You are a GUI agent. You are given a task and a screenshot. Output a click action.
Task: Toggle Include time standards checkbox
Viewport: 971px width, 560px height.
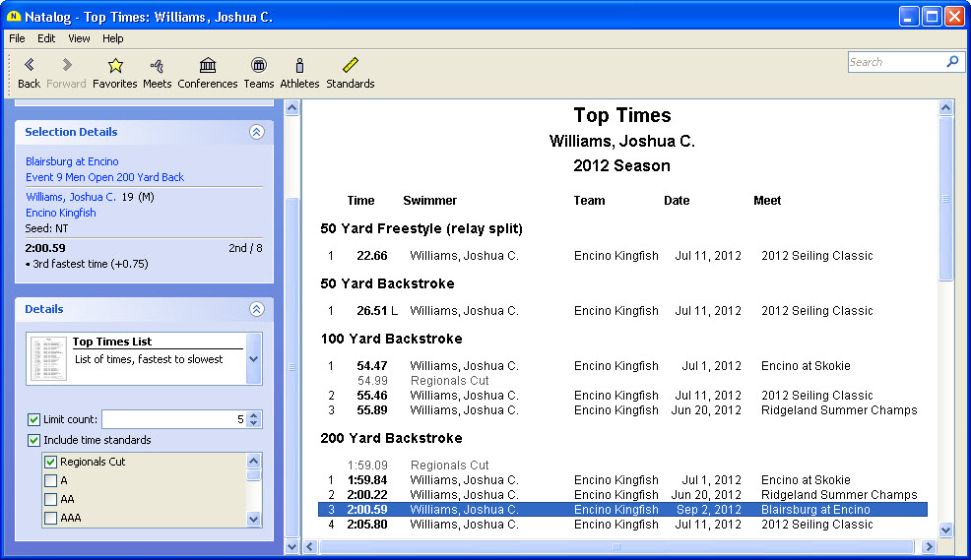click(34, 440)
